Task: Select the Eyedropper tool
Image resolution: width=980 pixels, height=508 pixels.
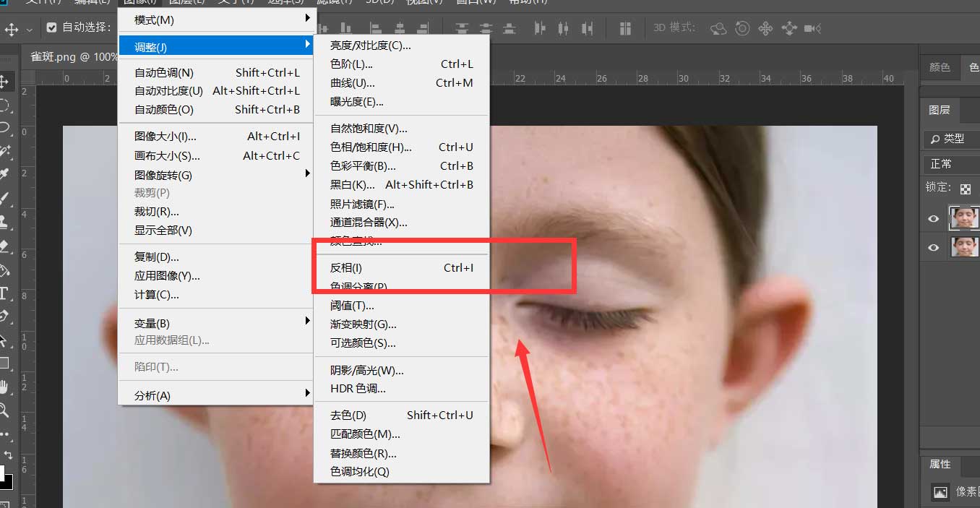Action: click(4, 174)
